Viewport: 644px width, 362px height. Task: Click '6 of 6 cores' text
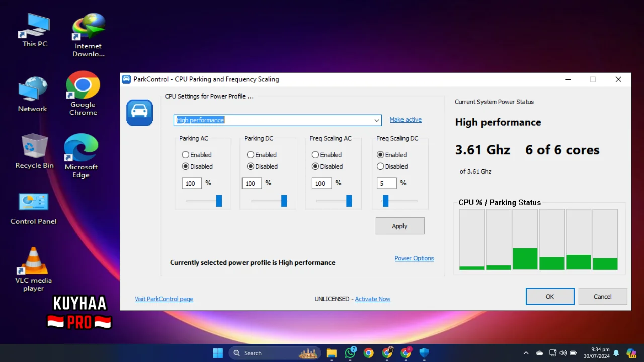[562, 150]
